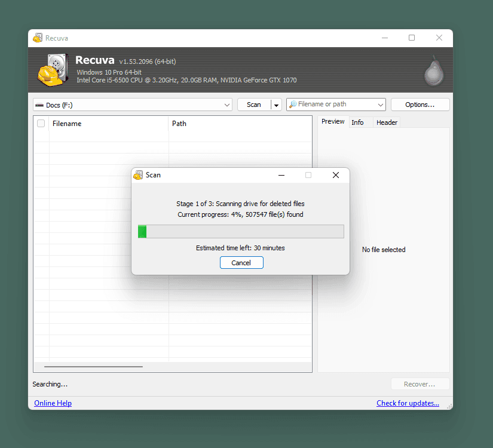
Task: Click the Recuva icon in the title bar
Action: click(x=38, y=38)
